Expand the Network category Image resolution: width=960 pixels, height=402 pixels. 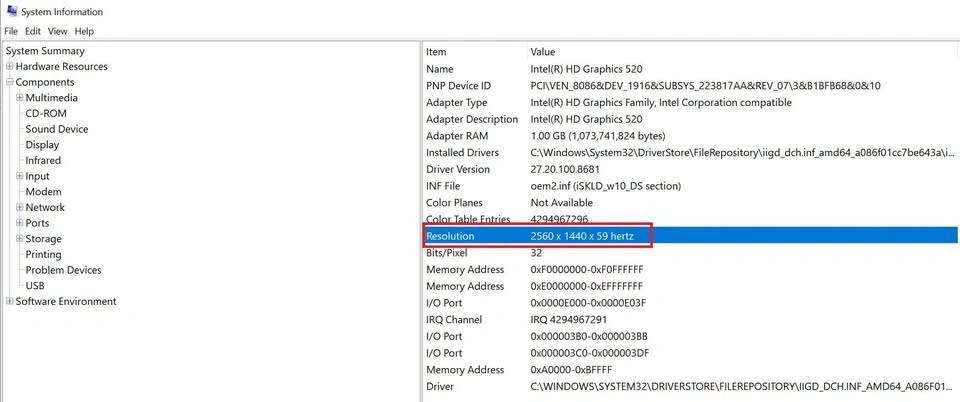point(19,208)
